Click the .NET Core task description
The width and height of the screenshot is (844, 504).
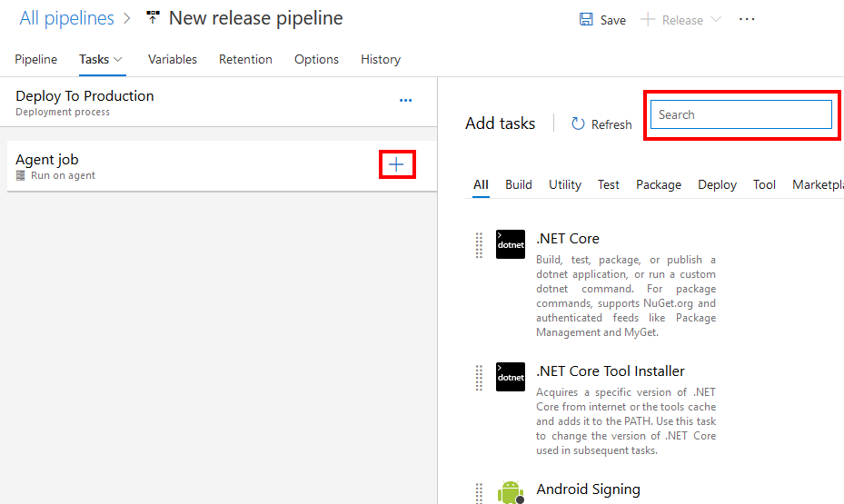click(626, 296)
